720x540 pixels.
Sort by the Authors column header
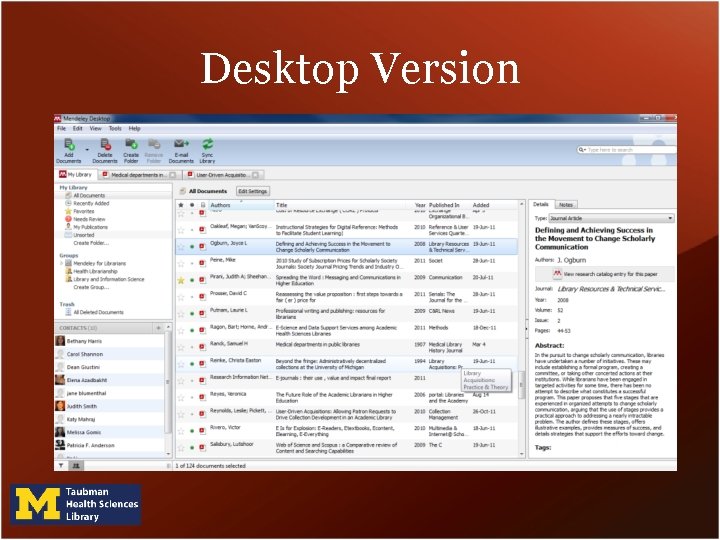pos(241,205)
